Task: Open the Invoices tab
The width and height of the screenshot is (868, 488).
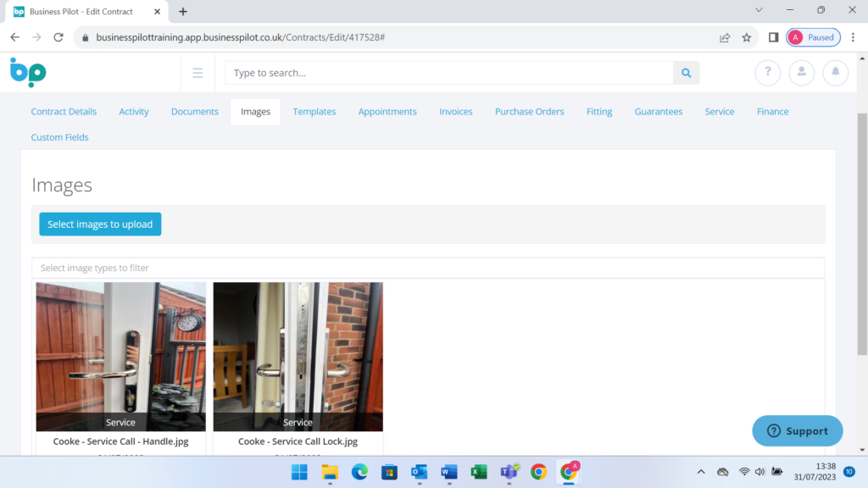Action: click(x=456, y=112)
